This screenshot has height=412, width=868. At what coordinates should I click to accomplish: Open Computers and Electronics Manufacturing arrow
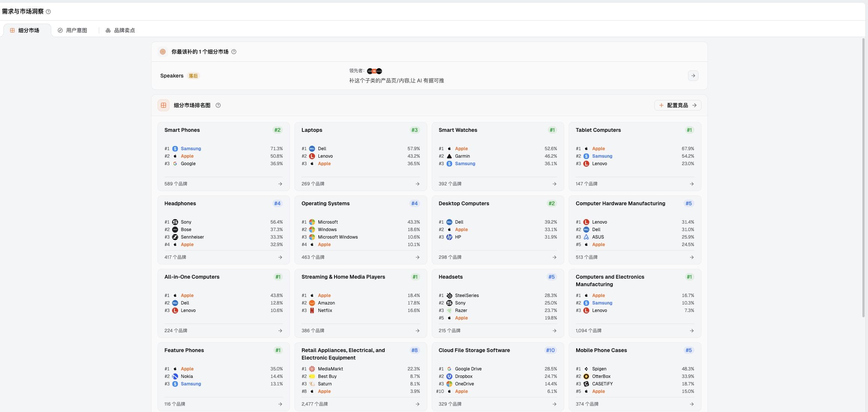(x=692, y=331)
